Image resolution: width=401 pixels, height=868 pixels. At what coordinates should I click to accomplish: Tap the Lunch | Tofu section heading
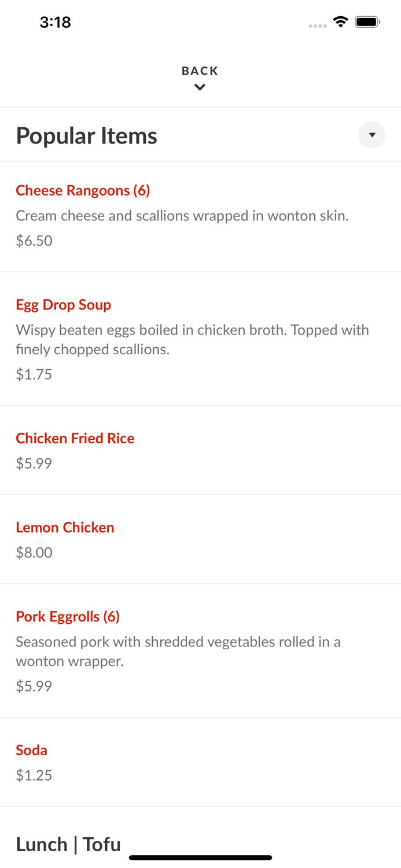pos(68,844)
